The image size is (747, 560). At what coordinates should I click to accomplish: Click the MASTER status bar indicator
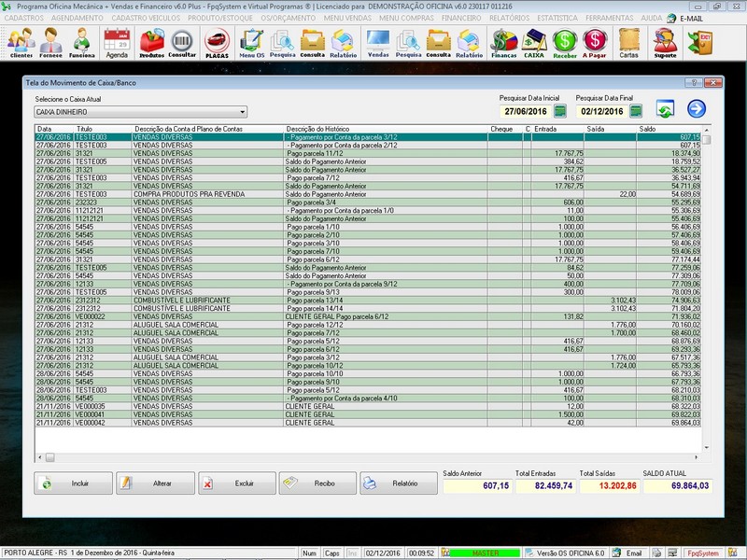click(x=485, y=553)
